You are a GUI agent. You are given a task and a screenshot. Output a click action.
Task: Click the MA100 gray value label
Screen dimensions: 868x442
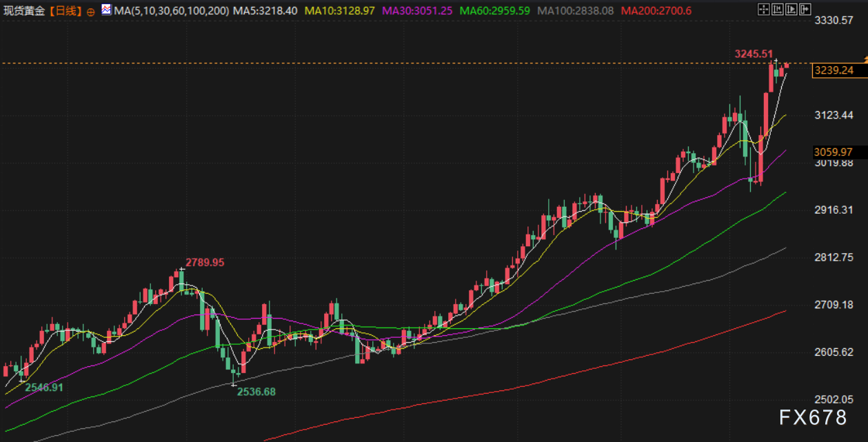pos(576,11)
